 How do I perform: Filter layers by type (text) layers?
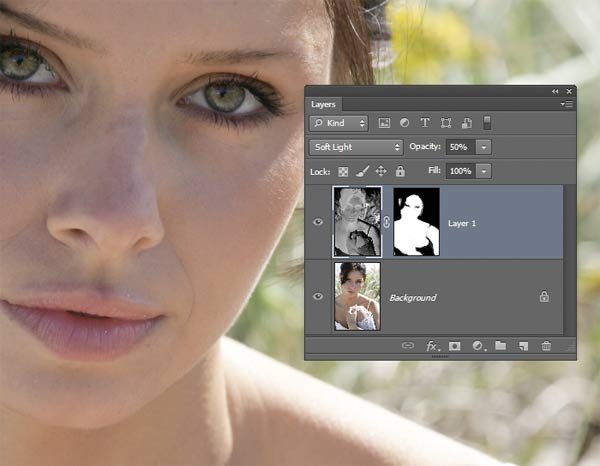(x=425, y=123)
